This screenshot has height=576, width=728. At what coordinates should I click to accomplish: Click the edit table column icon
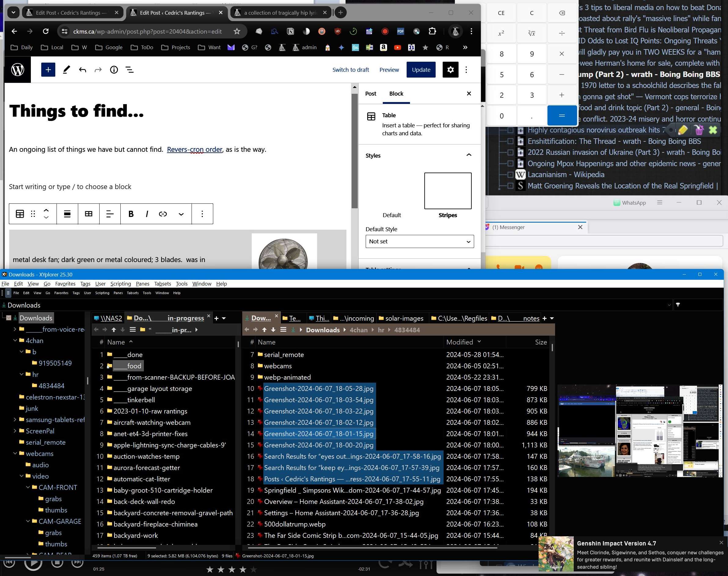(x=88, y=214)
